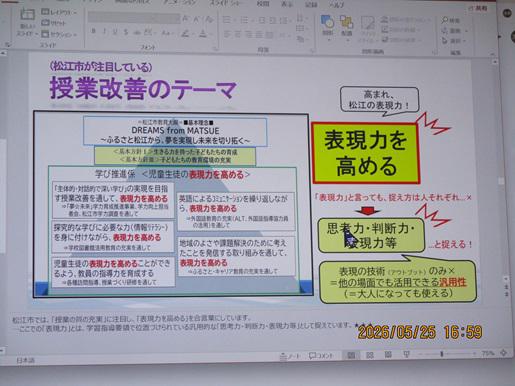The width and height of the screenshot is (515, 386).
Task: Toggle the コメント comments pane
Action: point(320,356)
